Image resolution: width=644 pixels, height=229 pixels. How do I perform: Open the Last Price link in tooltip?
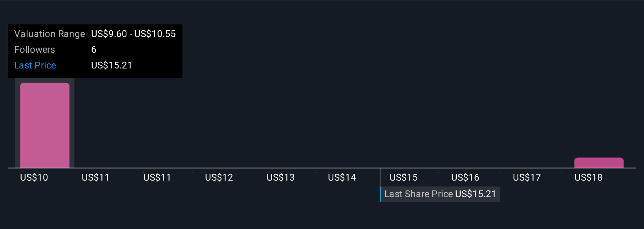(35, 65)
